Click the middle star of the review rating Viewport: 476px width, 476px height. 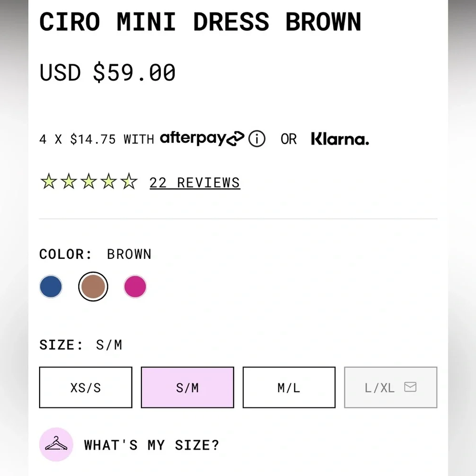click(x=88, y=181)
